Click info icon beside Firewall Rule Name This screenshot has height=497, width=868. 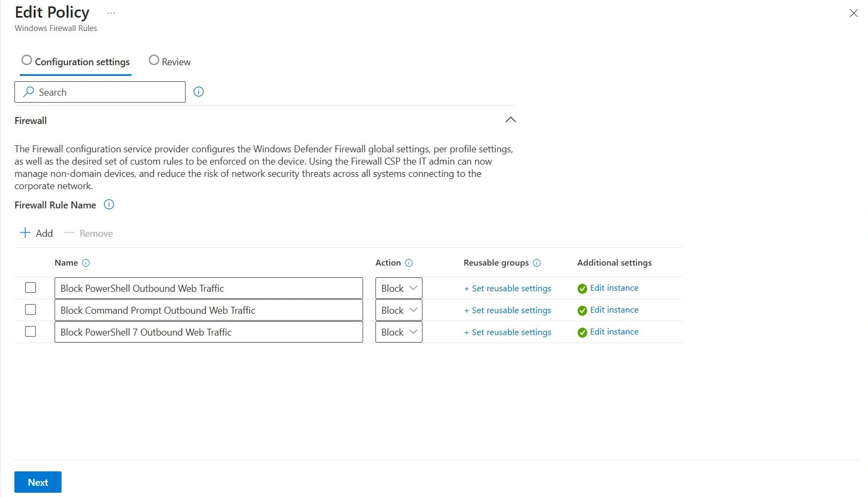(109, 205)
